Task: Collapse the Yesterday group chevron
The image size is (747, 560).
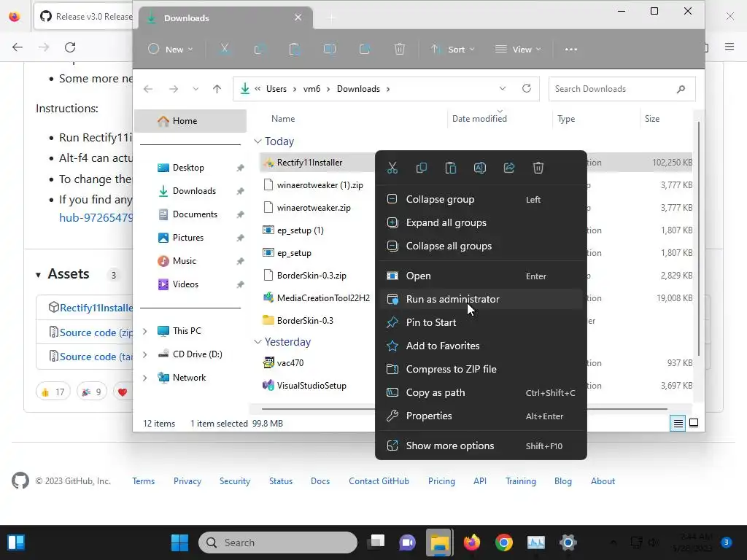Action: tap(258, 342)
